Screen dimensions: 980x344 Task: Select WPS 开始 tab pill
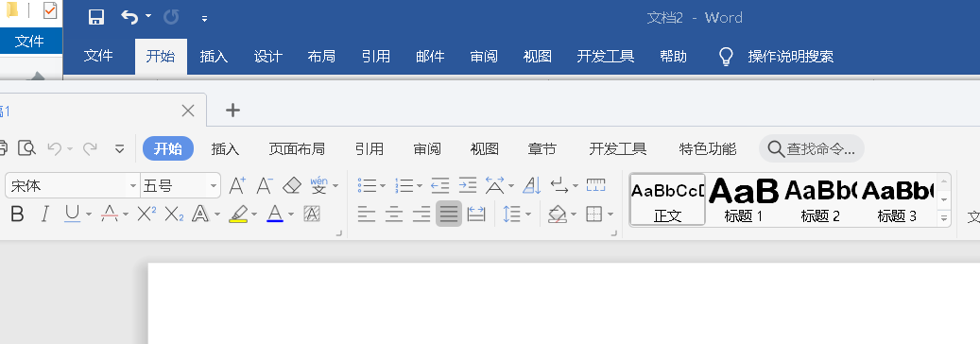pos(168,149)
